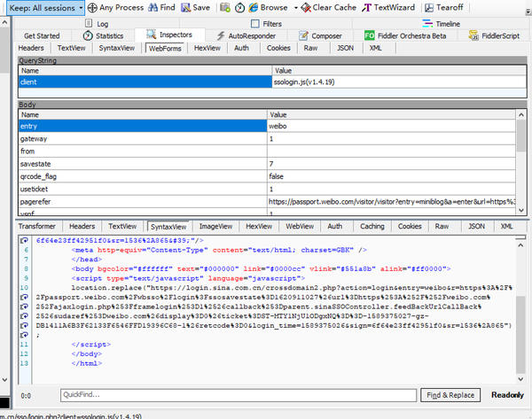Click the Tearoff window icon

click(429, 7)
